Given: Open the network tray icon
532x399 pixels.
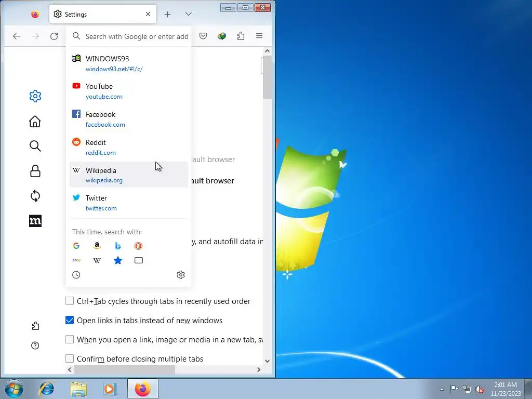Looking at the screenshot, I should point(467,389).
